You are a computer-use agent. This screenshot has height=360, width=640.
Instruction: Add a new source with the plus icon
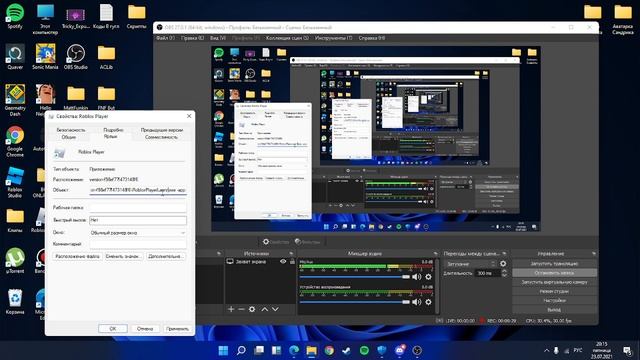[x=231, y=309]
